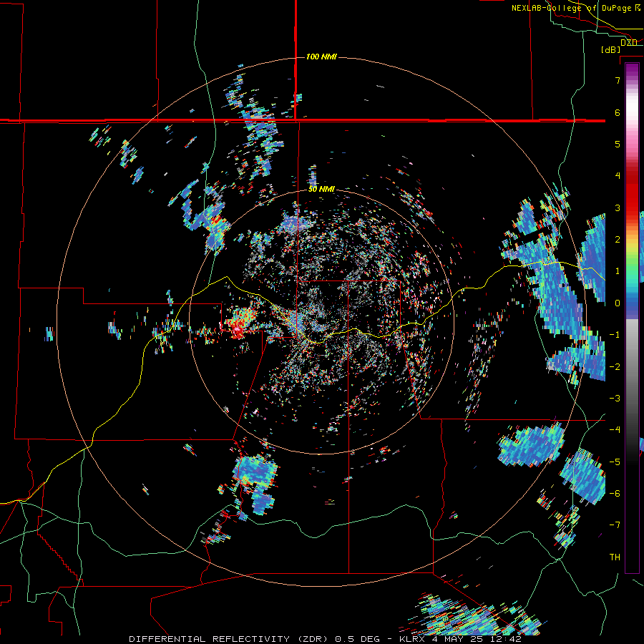Click the "-6" value on the color scale
Screen dimensions: 644x644
(615, 493)
